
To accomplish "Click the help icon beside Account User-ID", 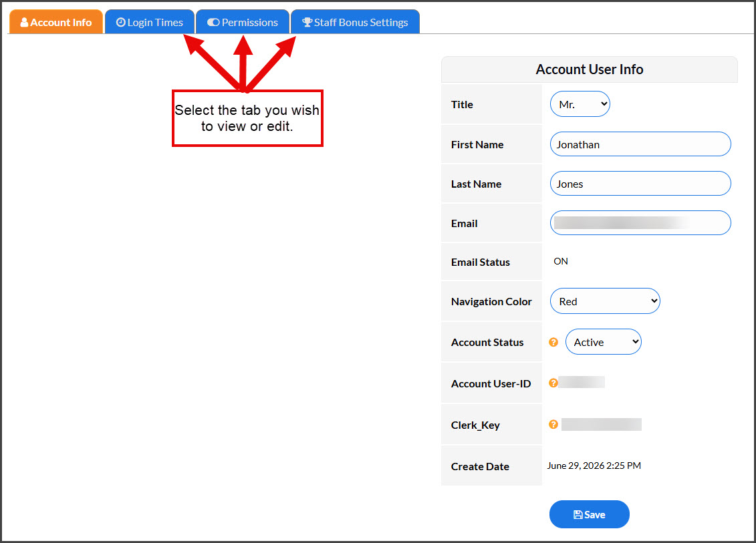I will click(x=553, y=383).
